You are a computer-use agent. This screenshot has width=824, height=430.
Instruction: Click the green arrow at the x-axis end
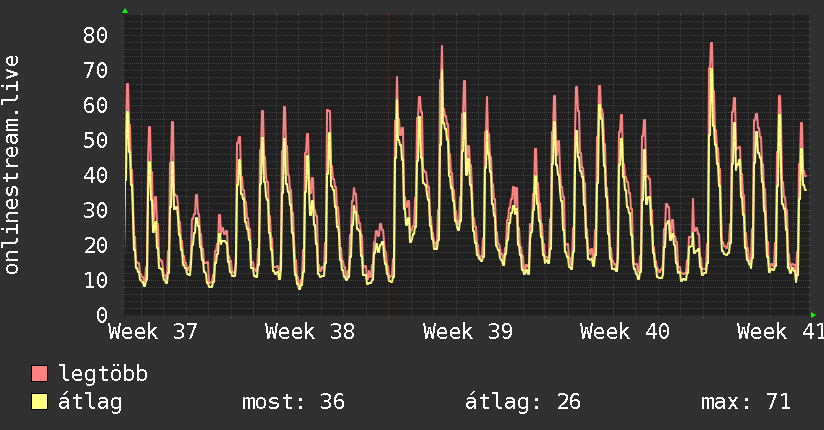(x=813, y=315)
